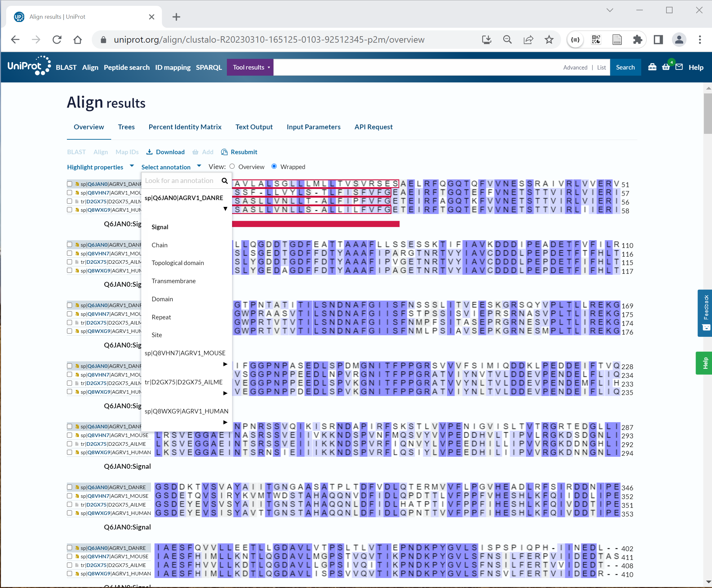
Task: Select the Wrapped view radio button
Action: pyautogui.click(x=274, y=166)
